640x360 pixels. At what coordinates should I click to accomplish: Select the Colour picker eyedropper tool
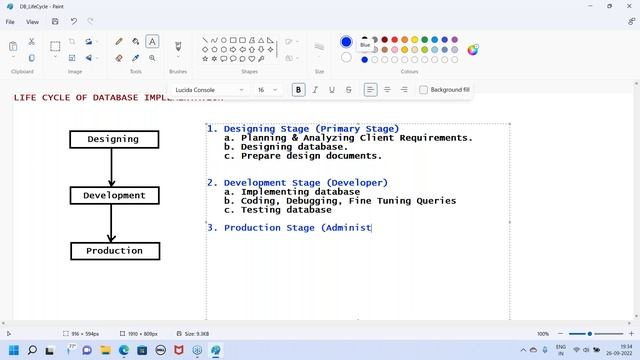click(x=136, y=58)
